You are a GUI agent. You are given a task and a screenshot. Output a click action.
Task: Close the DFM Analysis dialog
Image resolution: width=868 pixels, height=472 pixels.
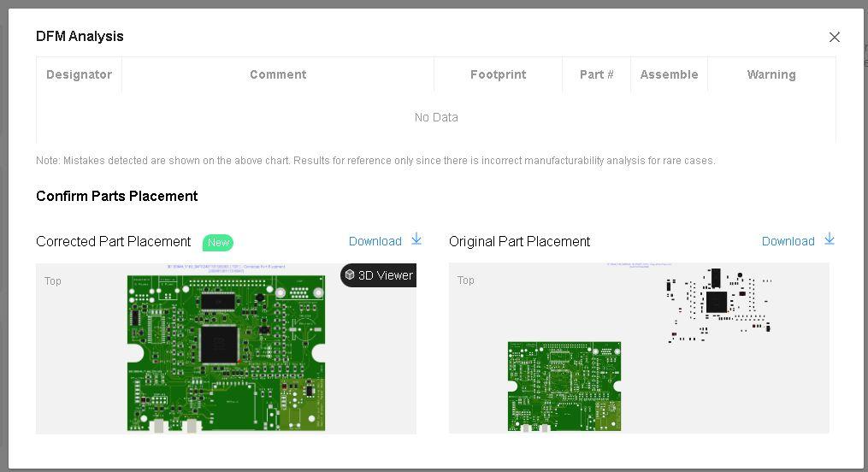coord(834,37)
